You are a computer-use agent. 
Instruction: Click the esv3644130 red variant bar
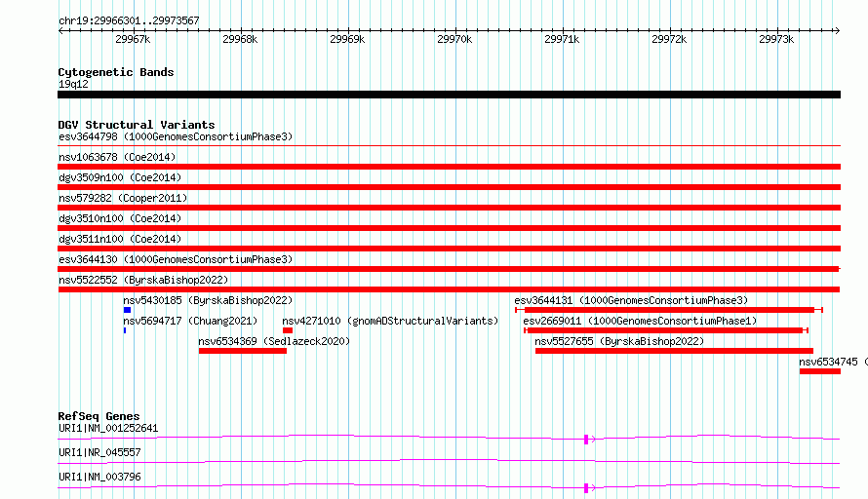pyautogui.click(x=449, y=269)
